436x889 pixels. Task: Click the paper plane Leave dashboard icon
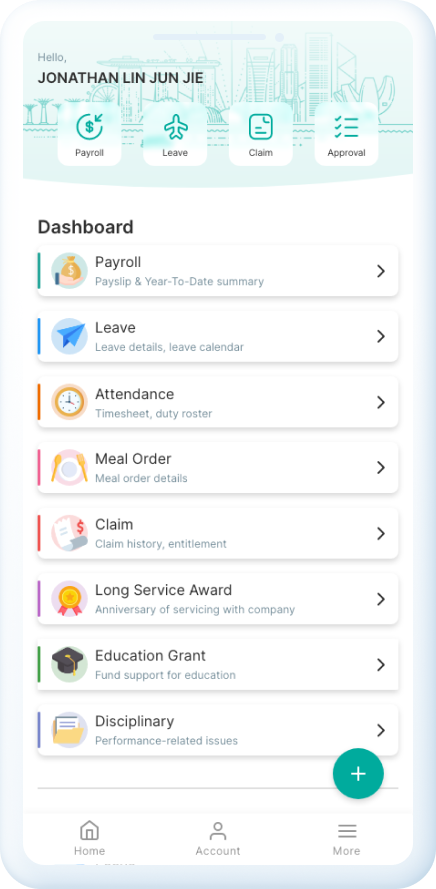[x=69, y=336]
